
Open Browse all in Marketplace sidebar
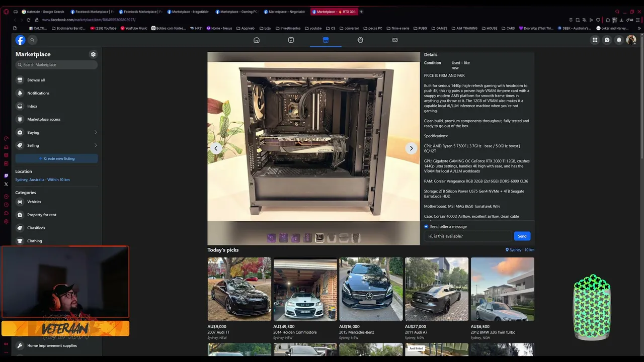[x=56, y=80]
